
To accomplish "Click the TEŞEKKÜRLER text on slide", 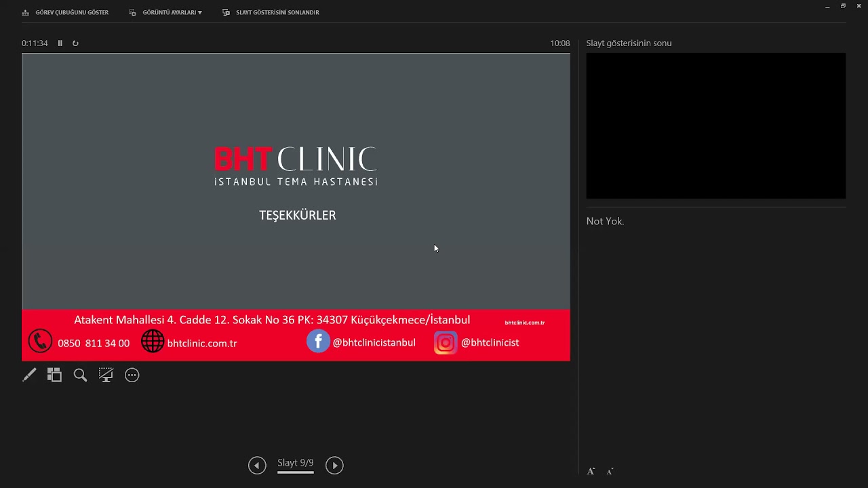I will point(298,215).
